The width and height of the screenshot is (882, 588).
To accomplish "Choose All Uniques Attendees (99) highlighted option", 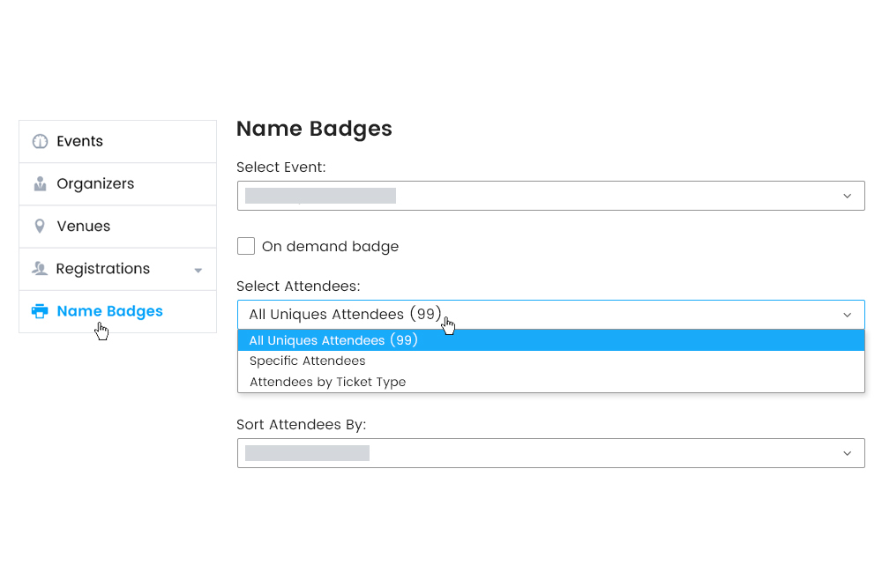I will [333, 340].
